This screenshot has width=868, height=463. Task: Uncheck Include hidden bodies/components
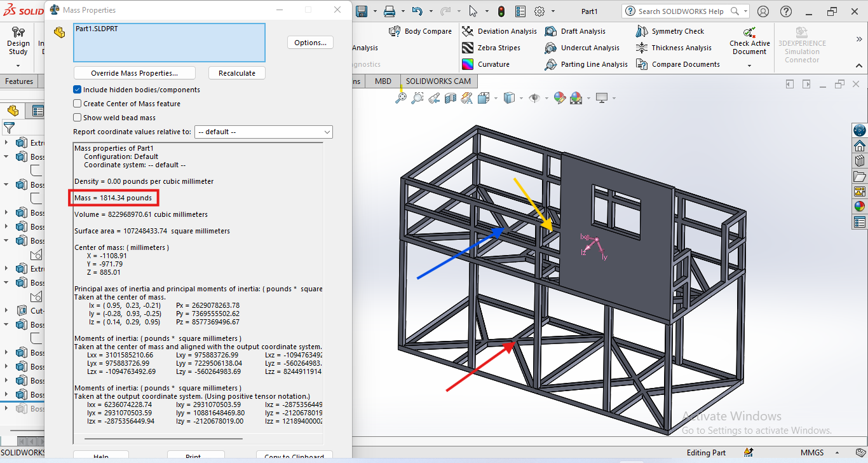point(78,90)
